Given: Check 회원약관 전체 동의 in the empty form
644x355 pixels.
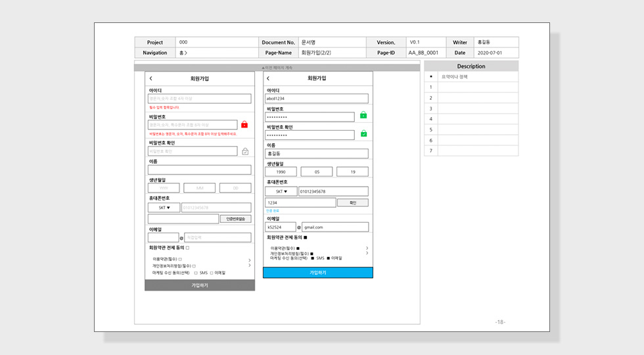Looking at the screenshot, I should click(x=188, y=248).
